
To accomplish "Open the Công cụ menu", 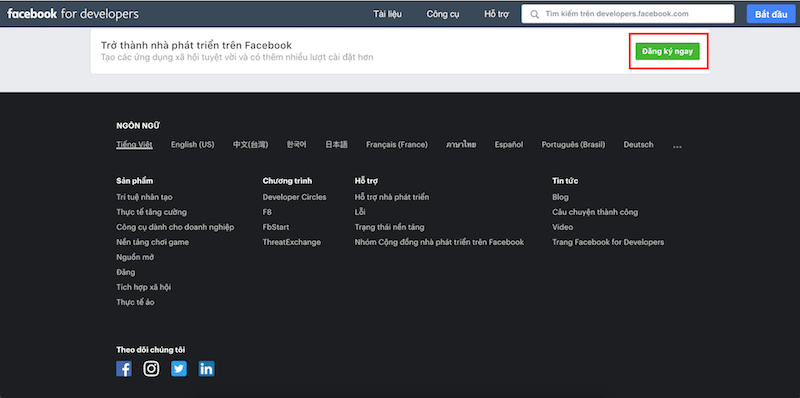I will [x=443, y=14].
